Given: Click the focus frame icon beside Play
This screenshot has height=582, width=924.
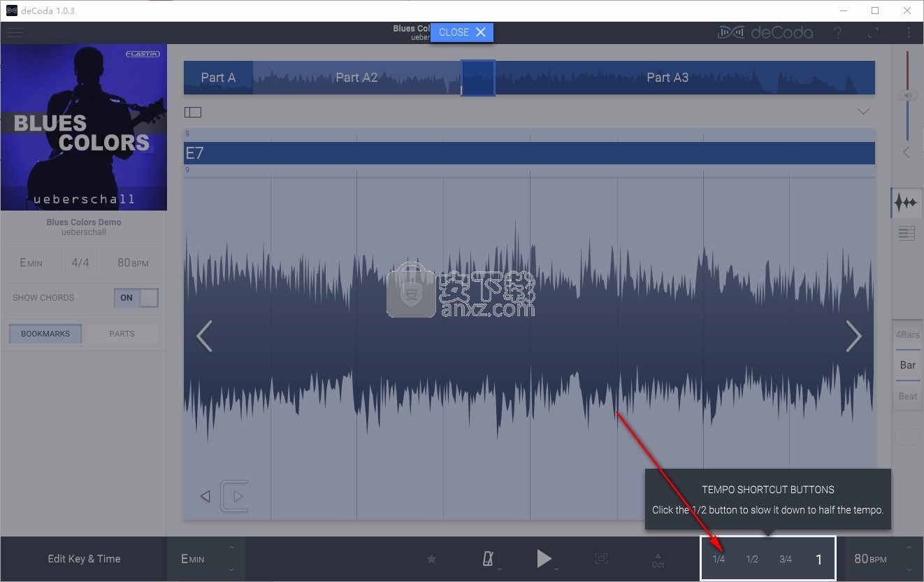Looking at the screenshot, I should pyautogui.click(x=601, y=558).
